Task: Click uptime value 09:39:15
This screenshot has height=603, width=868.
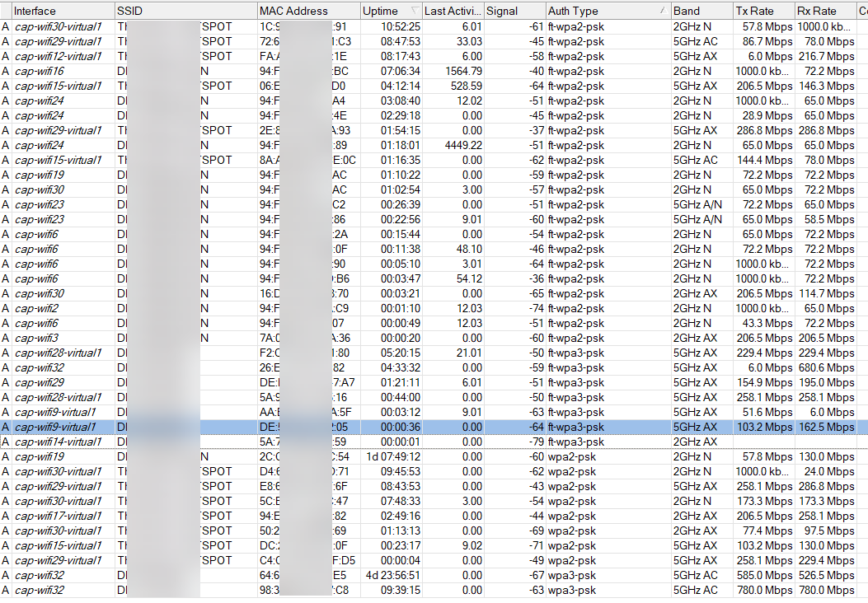Action: [401, 590]
